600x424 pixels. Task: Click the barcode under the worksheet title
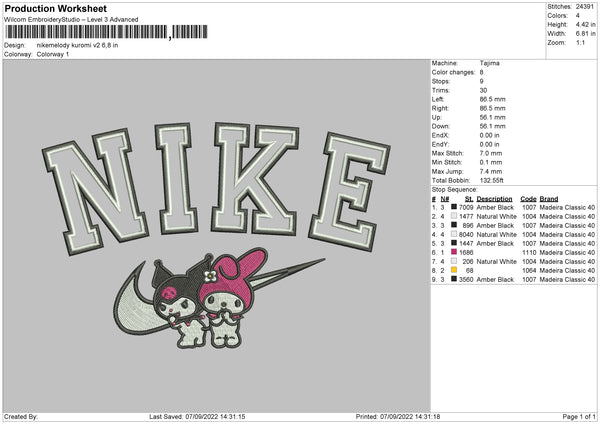106,32
